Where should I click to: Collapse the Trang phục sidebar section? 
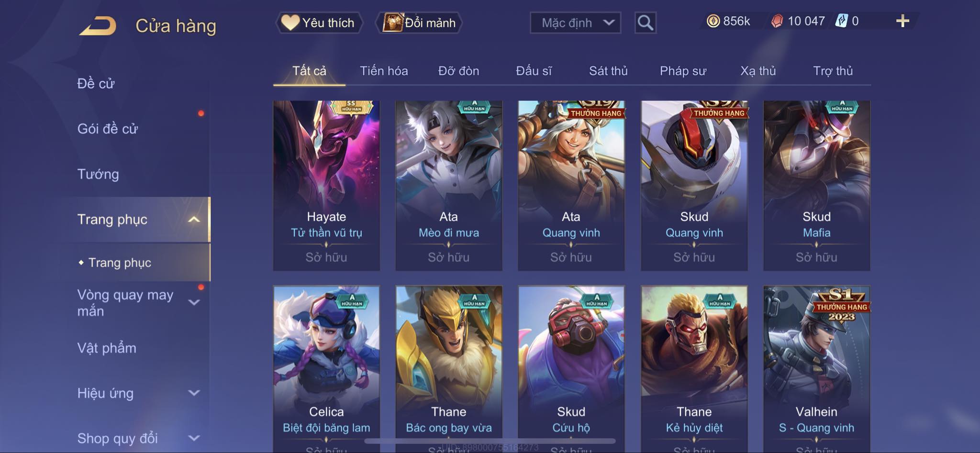[x=194, y=220]
